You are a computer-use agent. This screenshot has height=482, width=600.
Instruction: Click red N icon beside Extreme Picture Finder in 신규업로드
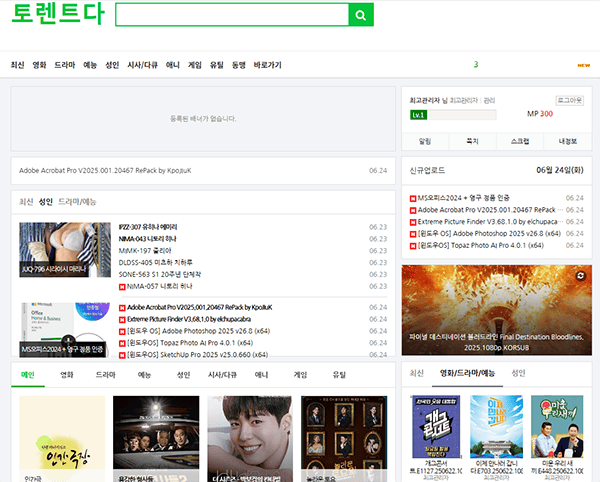[x=413, y=222]
